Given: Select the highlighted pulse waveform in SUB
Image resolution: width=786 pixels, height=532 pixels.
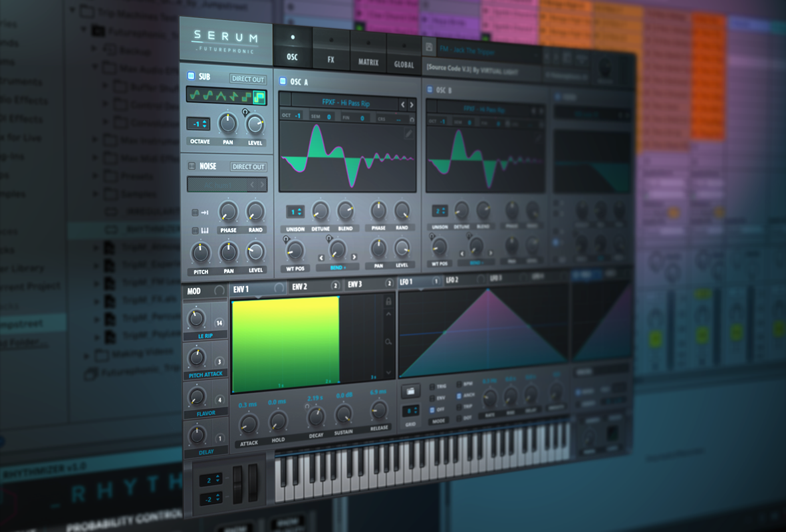Looking at the screenshot, I should pyautogui.click(x=259, y=97).
